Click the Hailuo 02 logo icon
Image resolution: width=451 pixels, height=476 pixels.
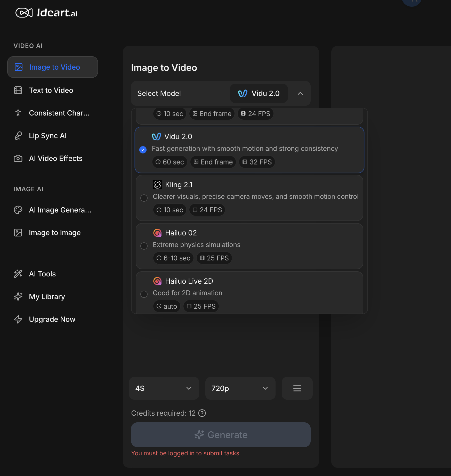pyautogui.click(x=157, y=233)
